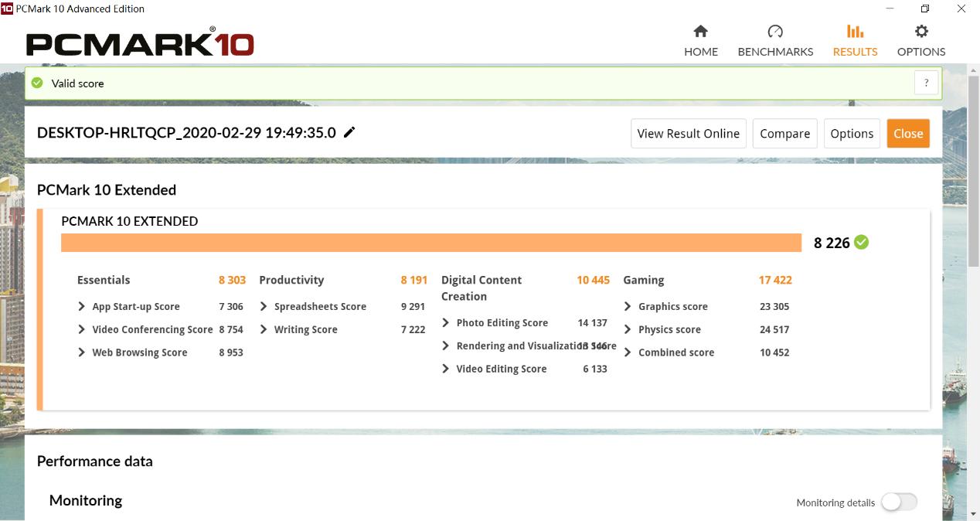The width and height of the screenshot is (980, 521).
Task: Expand the Graphics score details
Action: click(x=627, y=306)
